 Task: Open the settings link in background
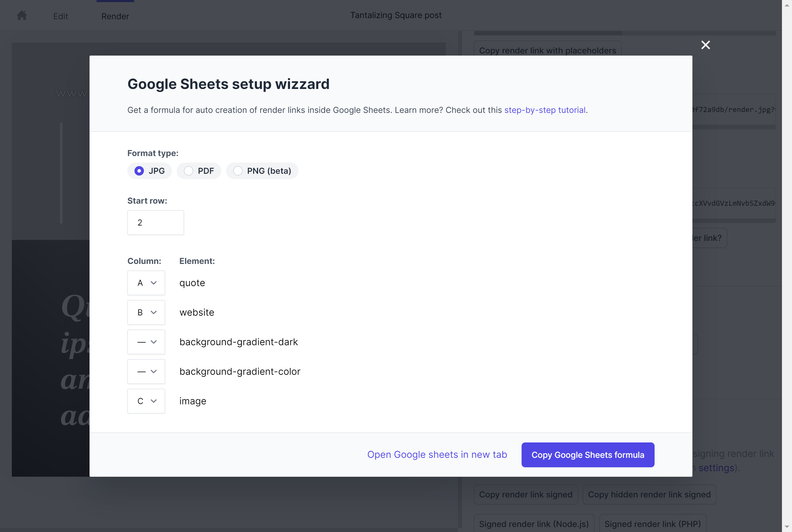(x=716, y=468)
